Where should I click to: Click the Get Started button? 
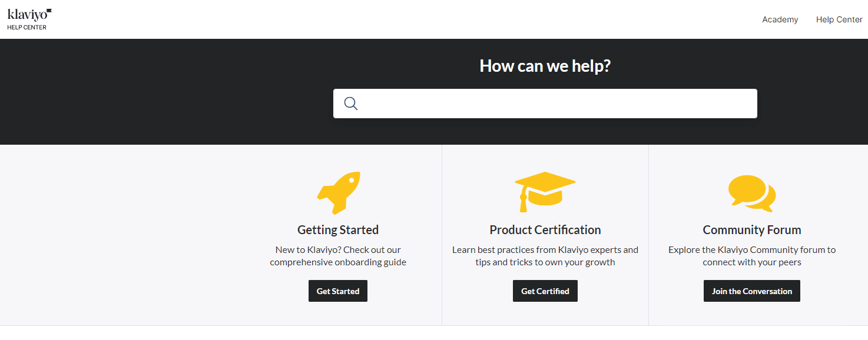click(x=338, y=291)
